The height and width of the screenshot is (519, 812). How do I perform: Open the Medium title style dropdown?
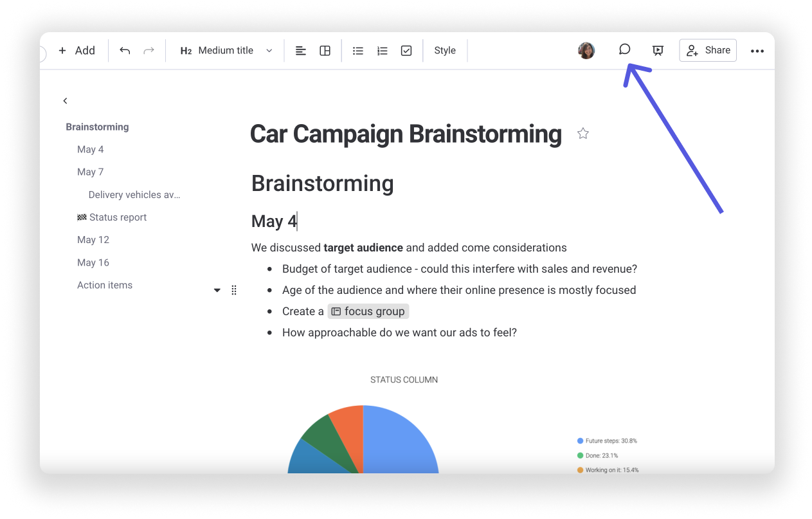point(226,50)
